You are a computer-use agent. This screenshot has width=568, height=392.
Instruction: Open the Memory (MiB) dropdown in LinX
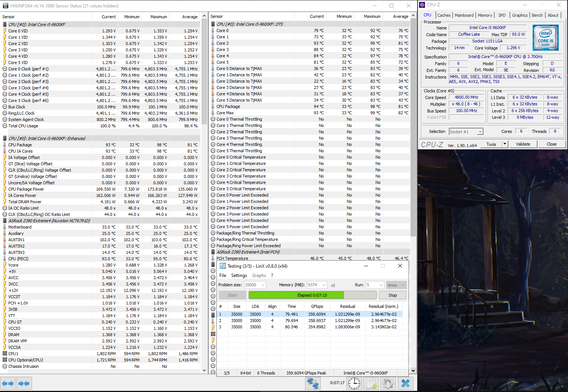click(324, 285)
